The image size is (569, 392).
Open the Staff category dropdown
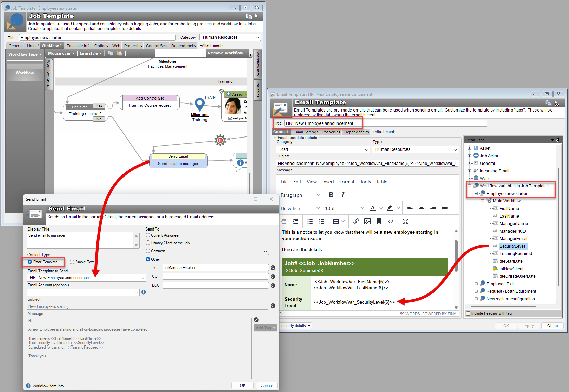click(366, 149)
